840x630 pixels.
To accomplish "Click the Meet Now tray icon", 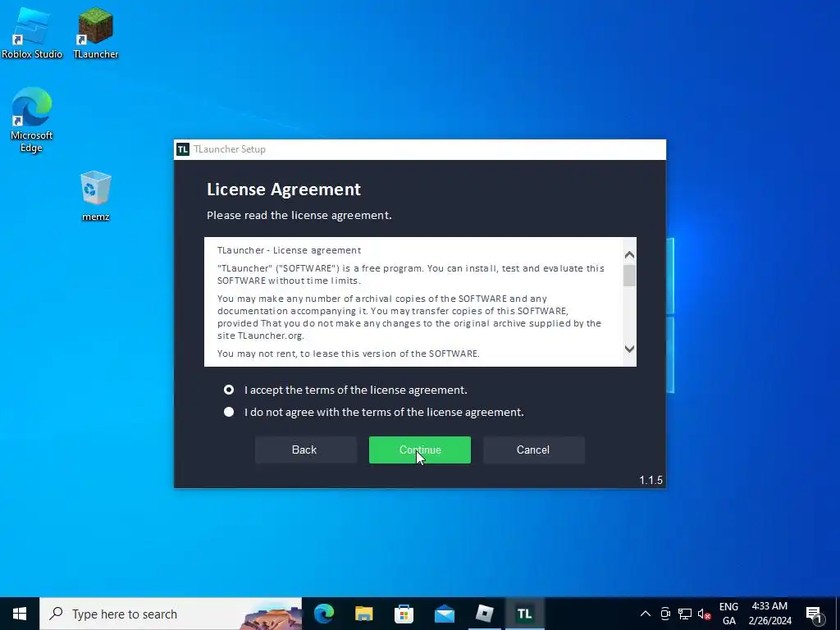I will click(665, 614).
